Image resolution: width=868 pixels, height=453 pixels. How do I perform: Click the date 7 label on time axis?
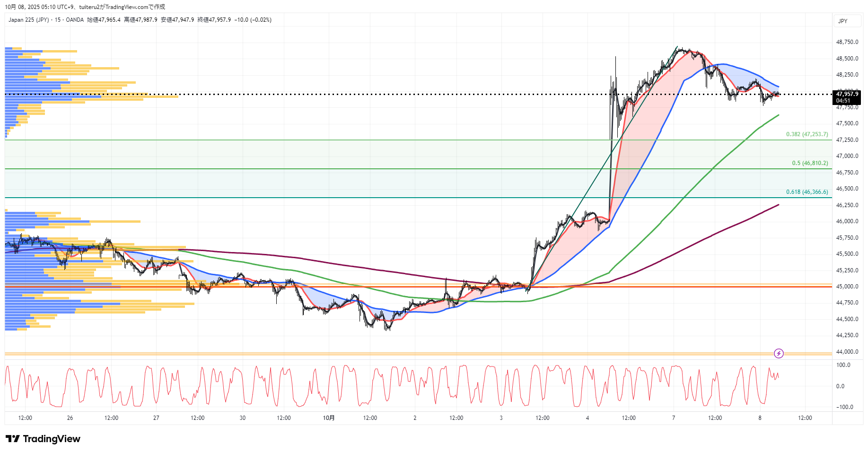coord(674,418)
